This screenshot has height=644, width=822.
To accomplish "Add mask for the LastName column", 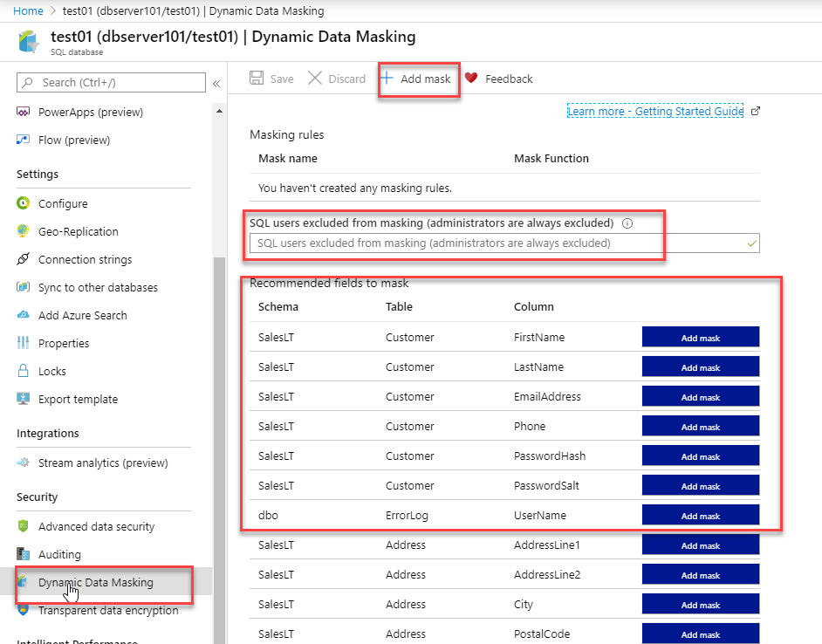I will [x=701, y=367].
